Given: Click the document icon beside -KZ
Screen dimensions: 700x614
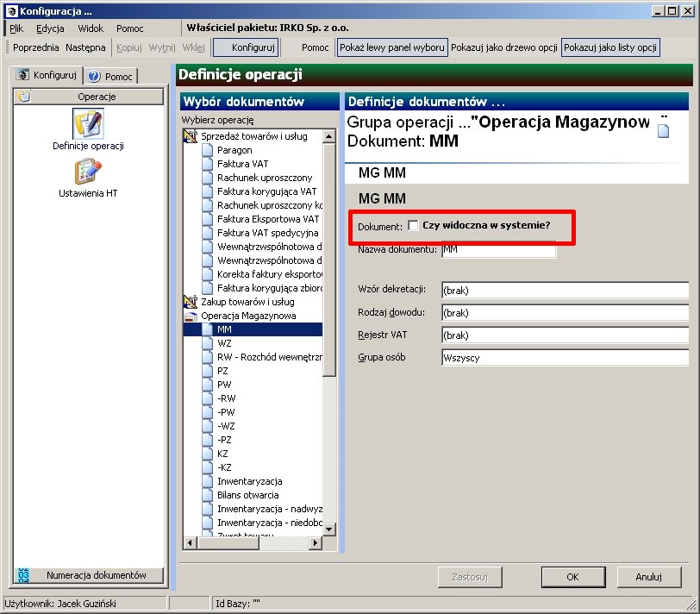Looking at the screenshot, I should pyautogui.click(x=207, y=467).
